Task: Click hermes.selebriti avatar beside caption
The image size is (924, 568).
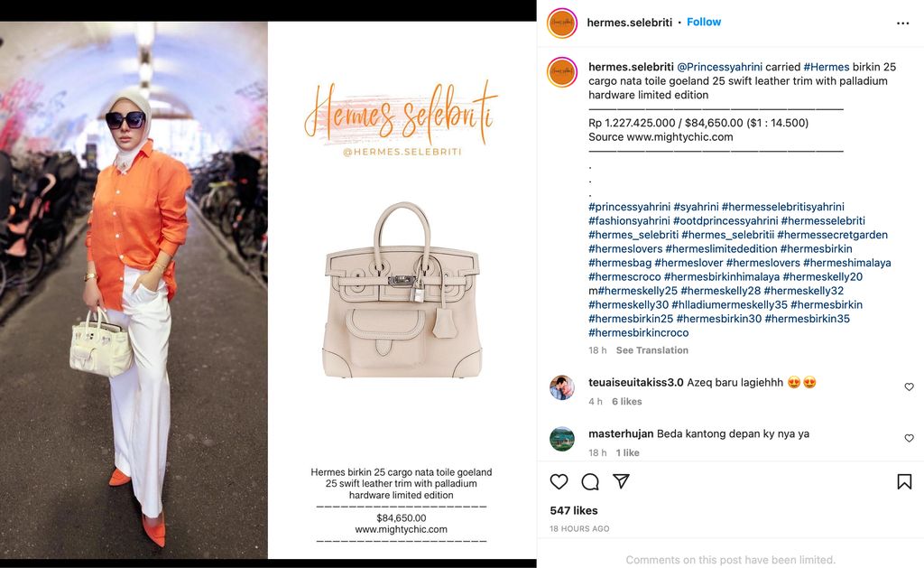Action: click(x=562, y=72)
